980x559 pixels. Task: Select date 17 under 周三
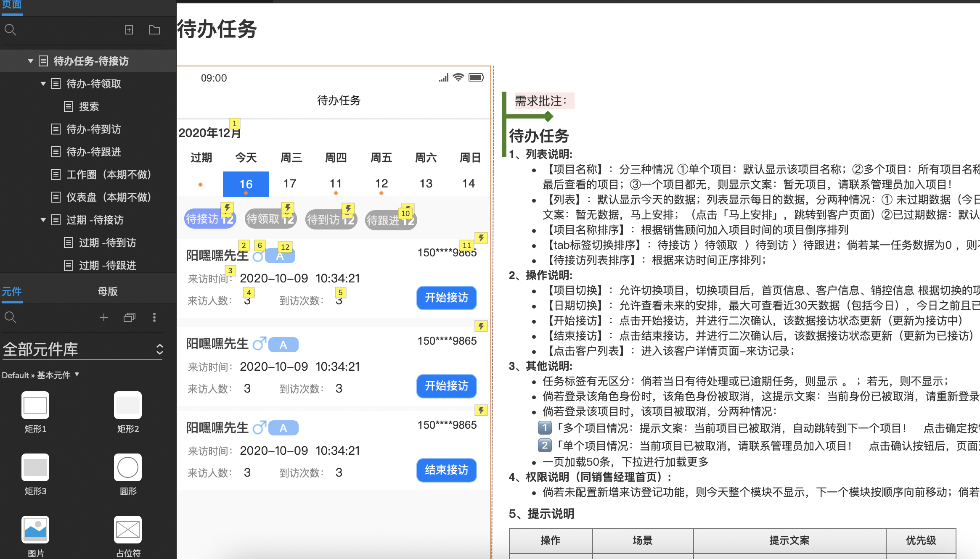(x=290, y=184)
